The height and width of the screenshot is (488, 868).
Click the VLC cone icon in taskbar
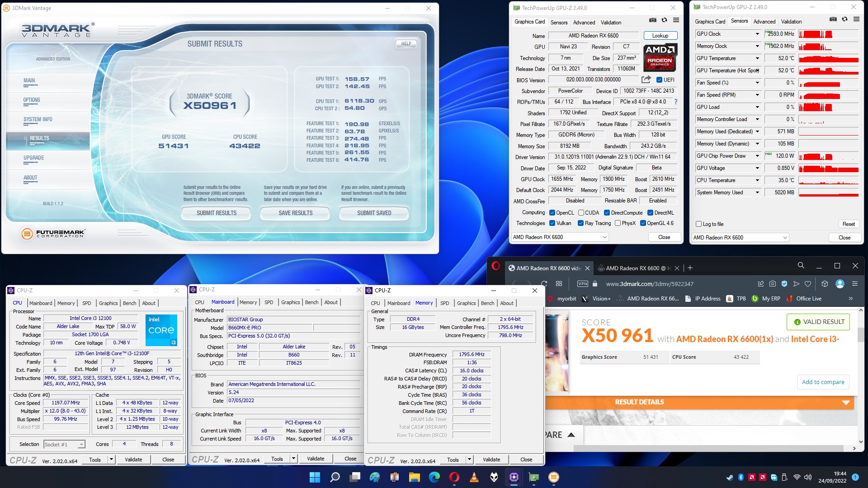point(474,477)
